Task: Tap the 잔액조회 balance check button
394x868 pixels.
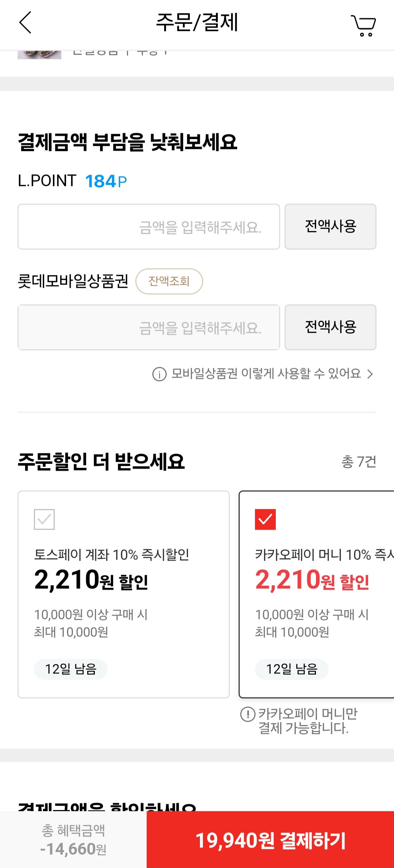Action: click(169, 281)
